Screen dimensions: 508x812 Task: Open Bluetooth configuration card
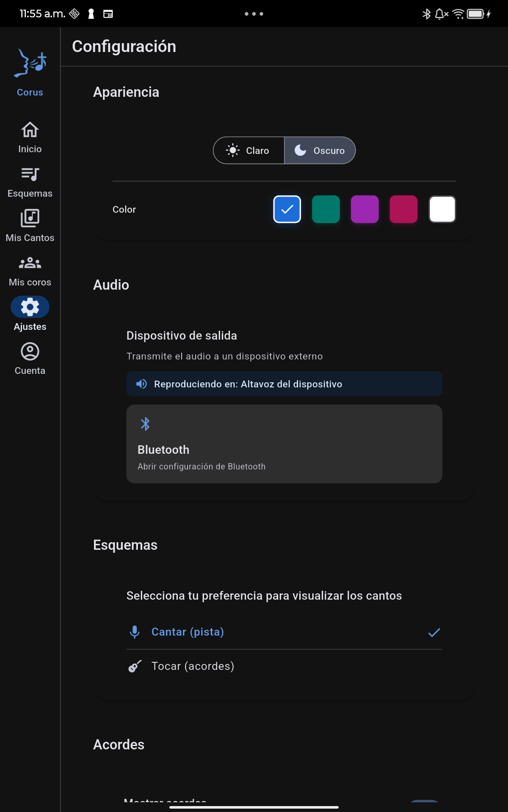[284, 444]
